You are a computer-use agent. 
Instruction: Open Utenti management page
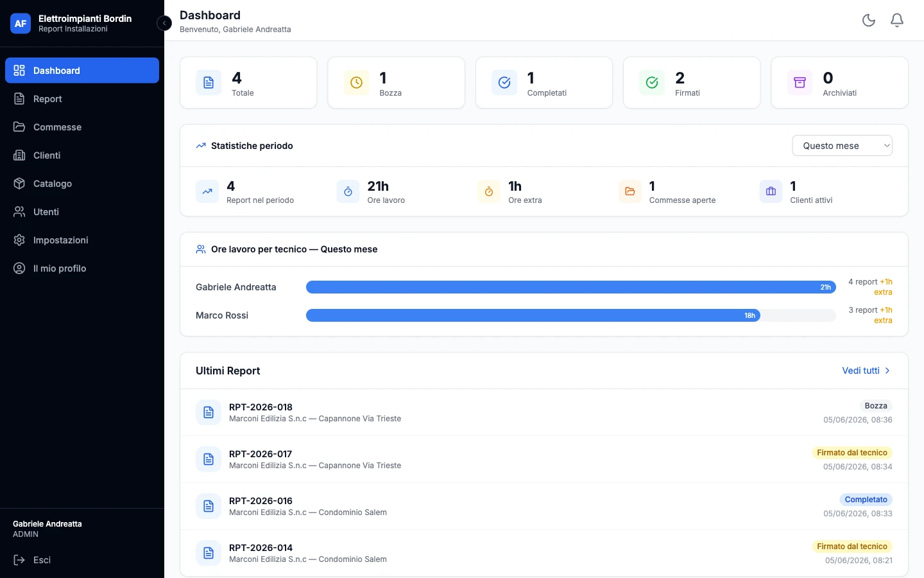click(x=82, y=212)
